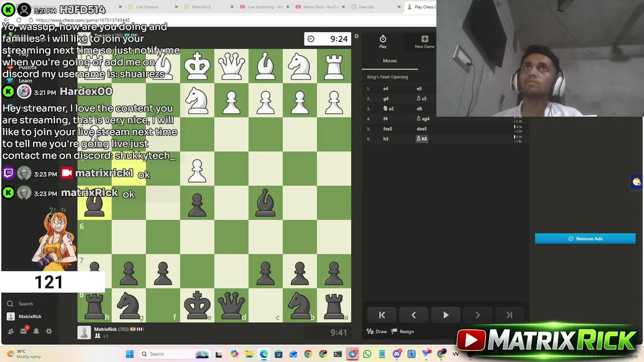The image size is (644, 362).
Task: Select move 2. g4 in the move list
Action: pos(386,99)
